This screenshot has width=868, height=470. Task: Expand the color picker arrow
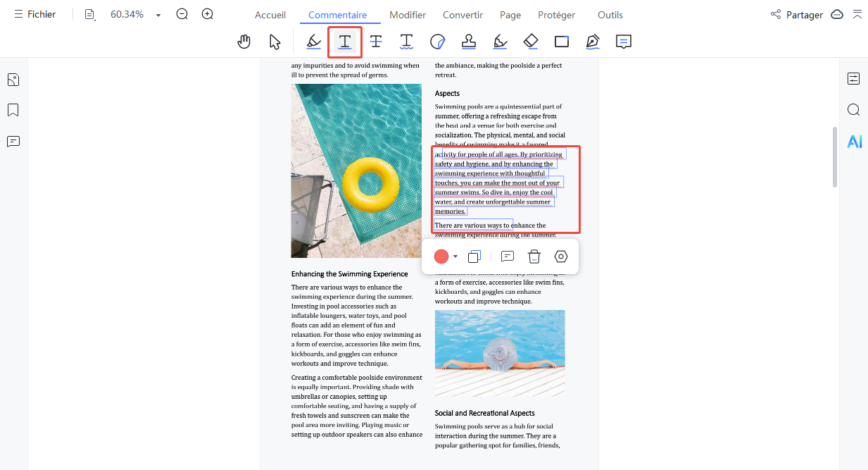tap(455, 256)
